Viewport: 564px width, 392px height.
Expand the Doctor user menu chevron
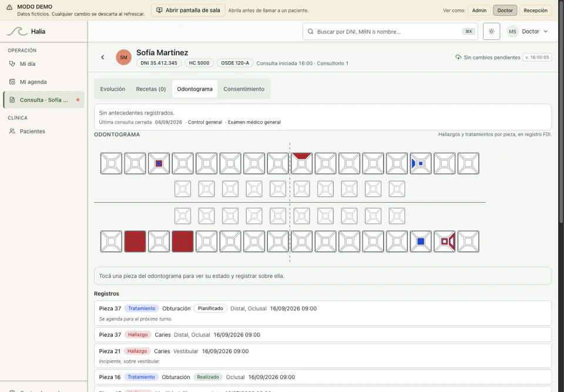point(546,32)
